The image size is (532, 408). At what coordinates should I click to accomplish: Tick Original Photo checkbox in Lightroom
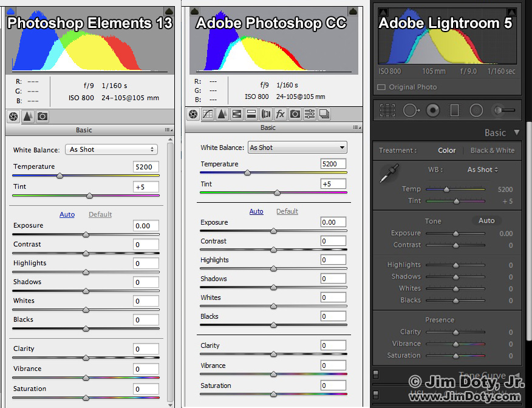[x=381, y=87]
